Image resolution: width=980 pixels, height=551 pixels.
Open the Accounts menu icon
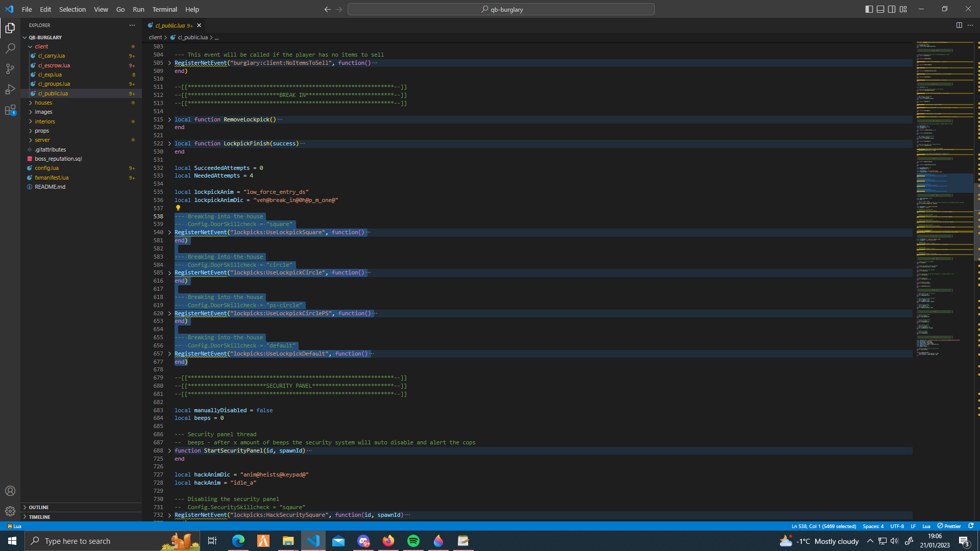[x=10, y=491]
